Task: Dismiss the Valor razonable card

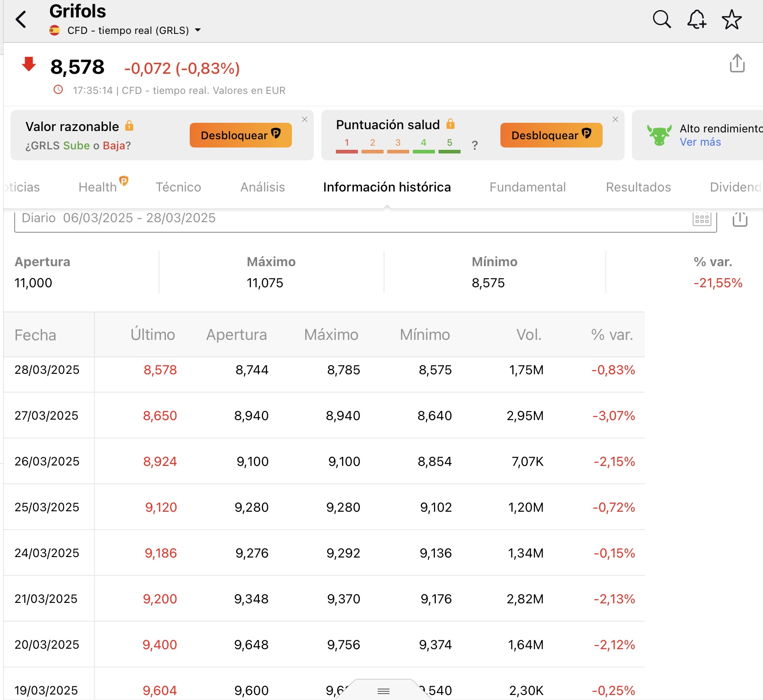Action: point(305,119)
